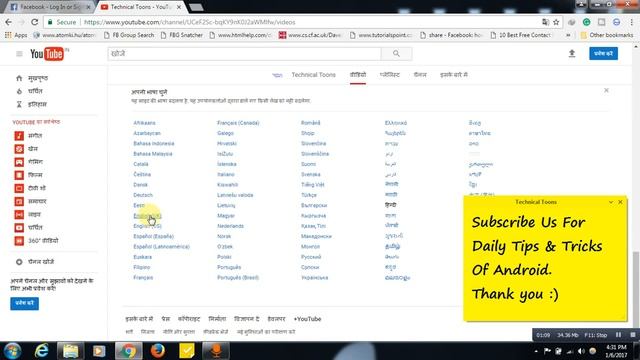
Task: Click the upload arrow icon
Action: (x=572, y=53)
